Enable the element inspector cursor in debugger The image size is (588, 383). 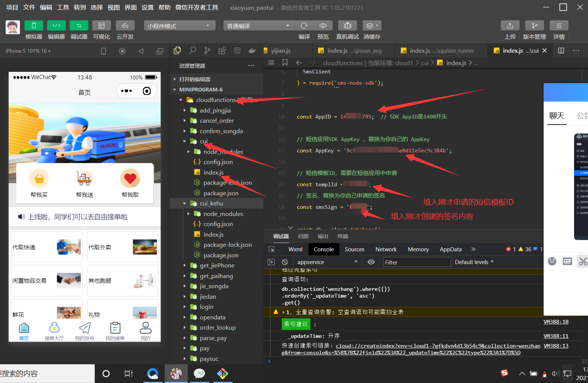(x=272, y=249)
